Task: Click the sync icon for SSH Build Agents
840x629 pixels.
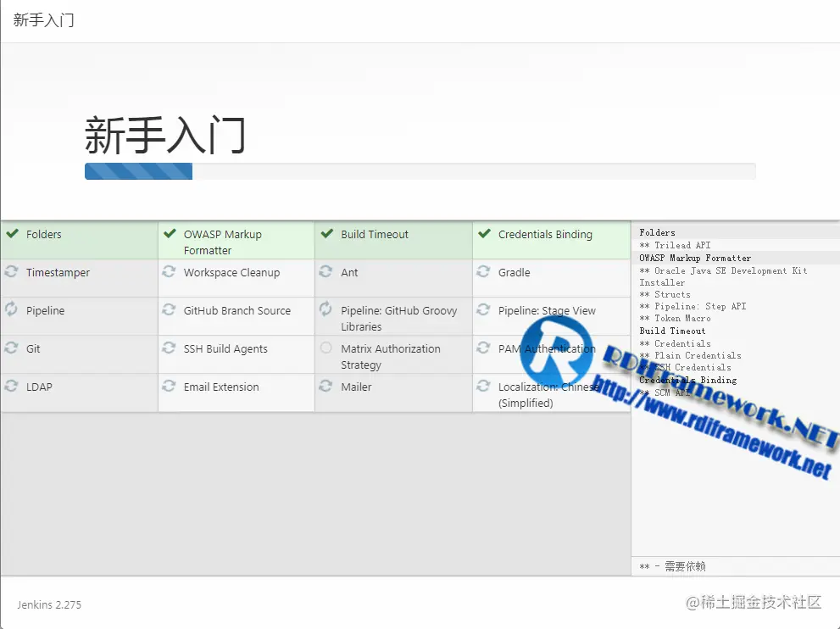Action: [x=169, y=348]
